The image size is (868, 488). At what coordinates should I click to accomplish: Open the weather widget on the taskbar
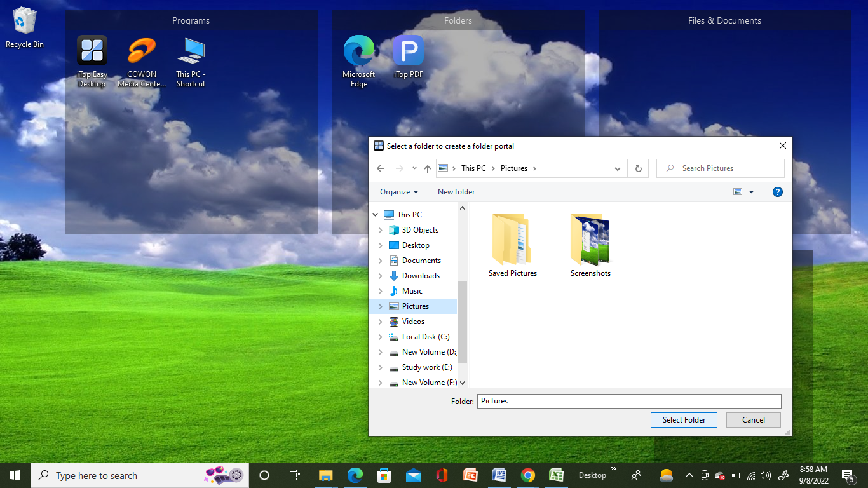[666, 475]
